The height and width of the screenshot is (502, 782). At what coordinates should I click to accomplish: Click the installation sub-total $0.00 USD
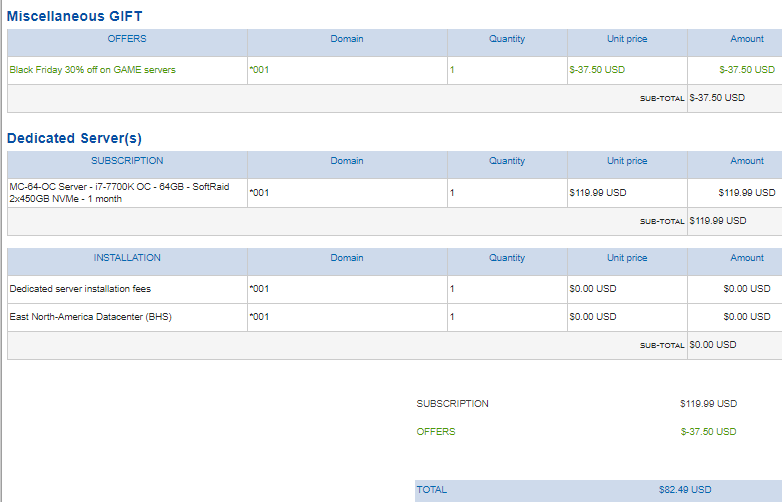pyautogui.click(x=713, y=344)
